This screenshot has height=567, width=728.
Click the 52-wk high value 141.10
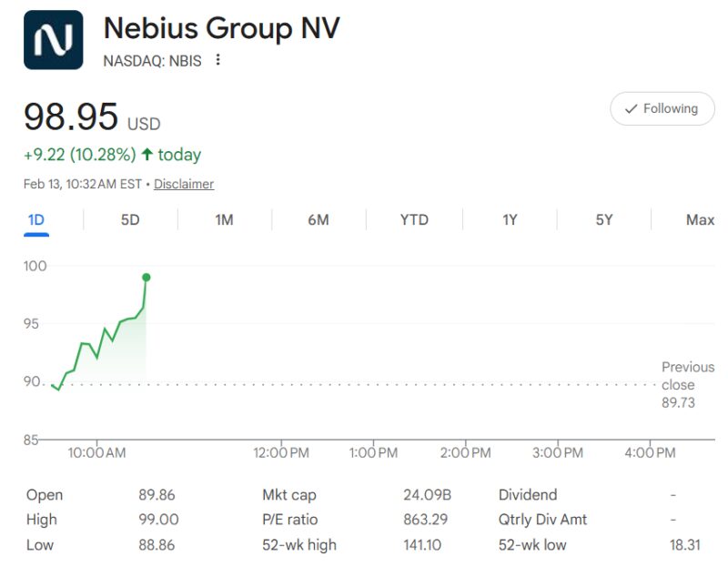427,545
